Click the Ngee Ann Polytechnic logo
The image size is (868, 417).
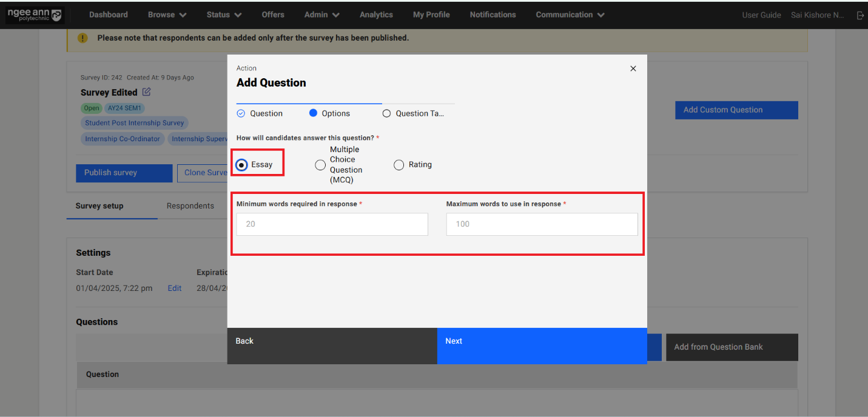click(x=35, y=15)
